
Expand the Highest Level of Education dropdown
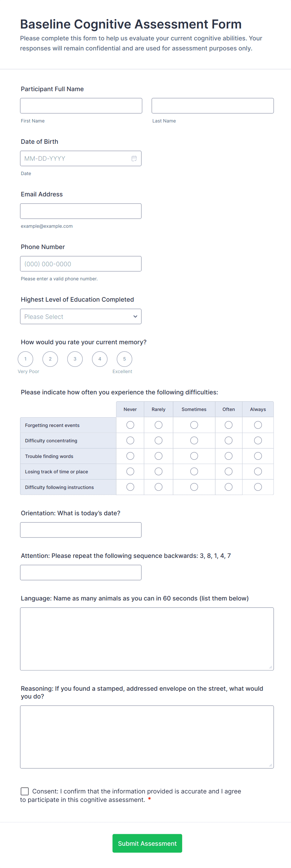pyautogui.click(x=81, y=317)
